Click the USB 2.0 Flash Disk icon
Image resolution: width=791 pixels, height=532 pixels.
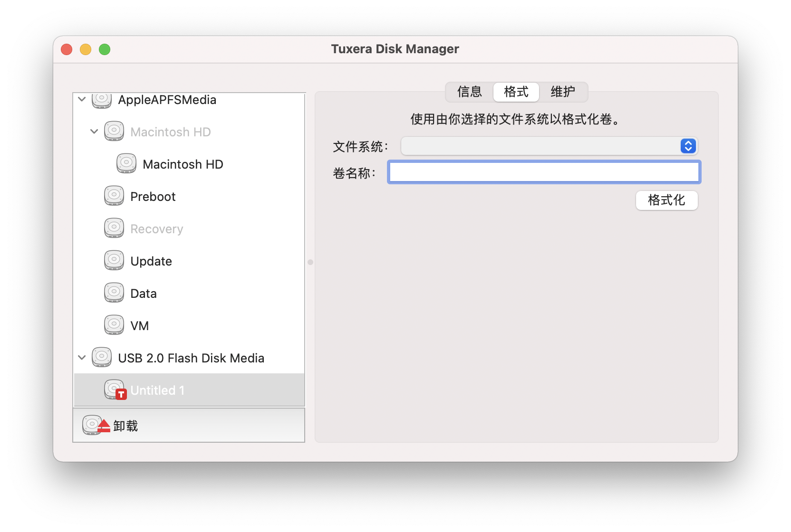(x=102, y=358)
